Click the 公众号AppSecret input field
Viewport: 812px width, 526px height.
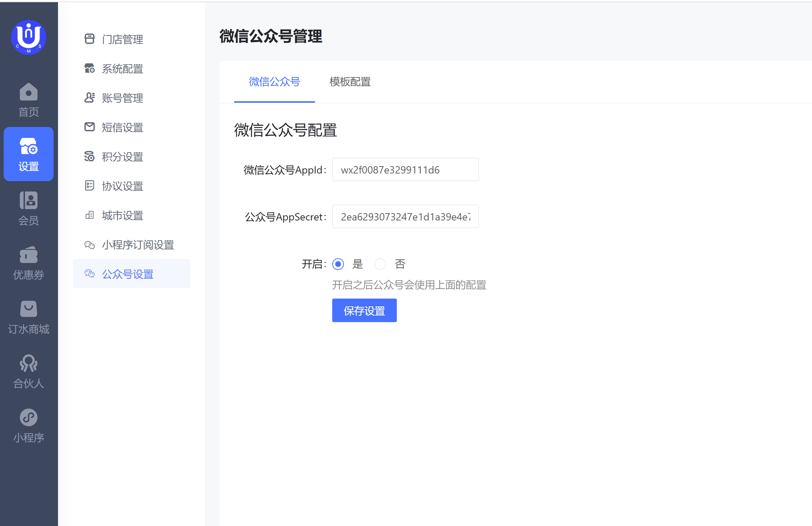(406, 216)
